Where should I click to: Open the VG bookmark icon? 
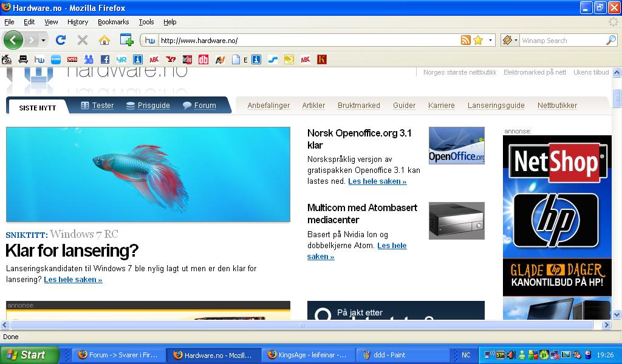[x=72, y=60]
